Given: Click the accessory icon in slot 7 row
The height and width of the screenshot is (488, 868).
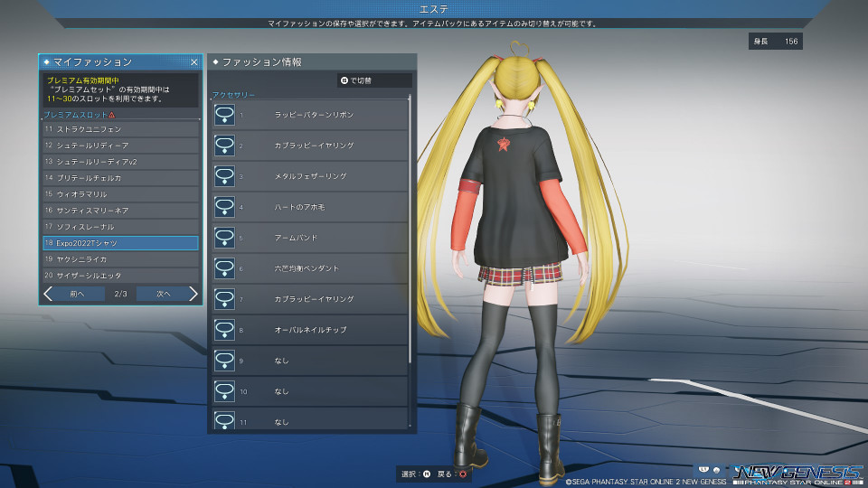Looking at the screenshot, I should [x=224, y=299].
